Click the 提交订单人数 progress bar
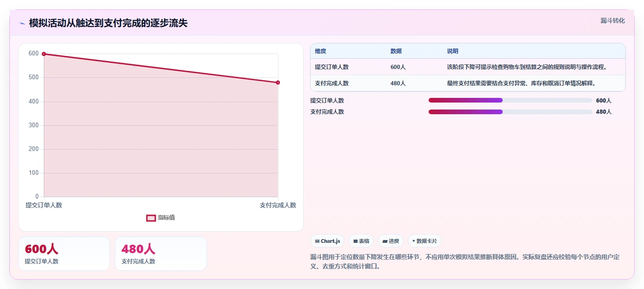 tap(510, 100)
